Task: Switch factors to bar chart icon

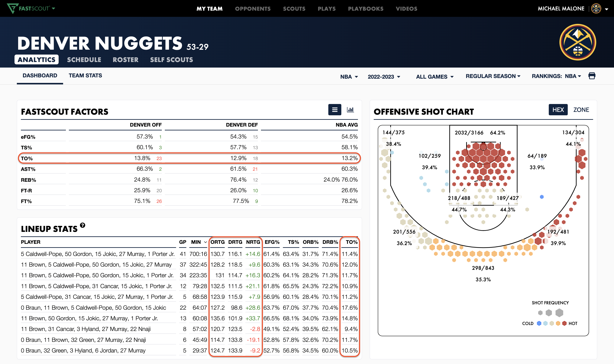Action: pyautogui.click(x=350, y=110)
